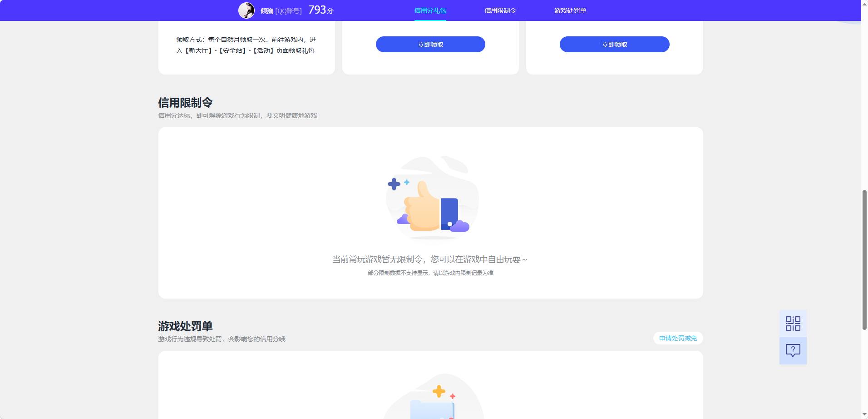Open the help question floating icon
The height and width of the screenshot is (419, 868).
pyautogui.click(x=793, y=350)
